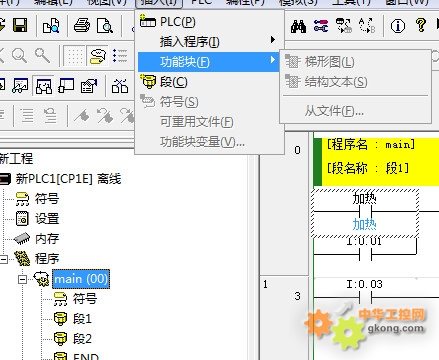Click the cross-reference two-pages icon

tap(120, 86)
